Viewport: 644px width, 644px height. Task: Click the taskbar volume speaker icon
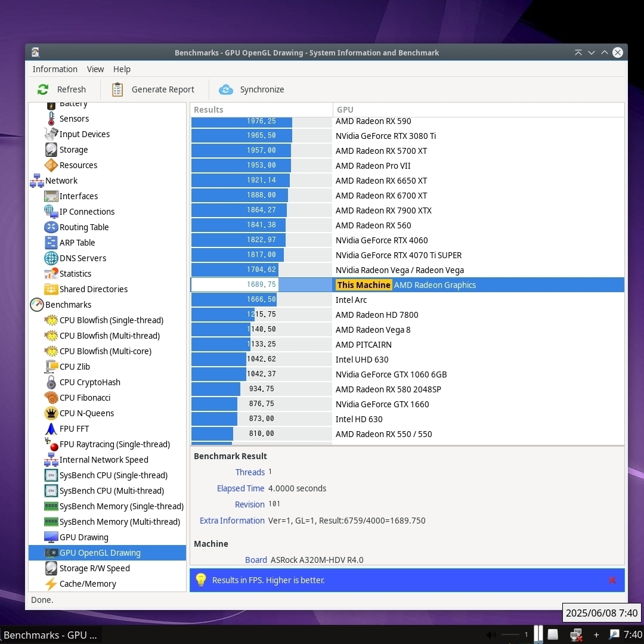tap(491, 635)
